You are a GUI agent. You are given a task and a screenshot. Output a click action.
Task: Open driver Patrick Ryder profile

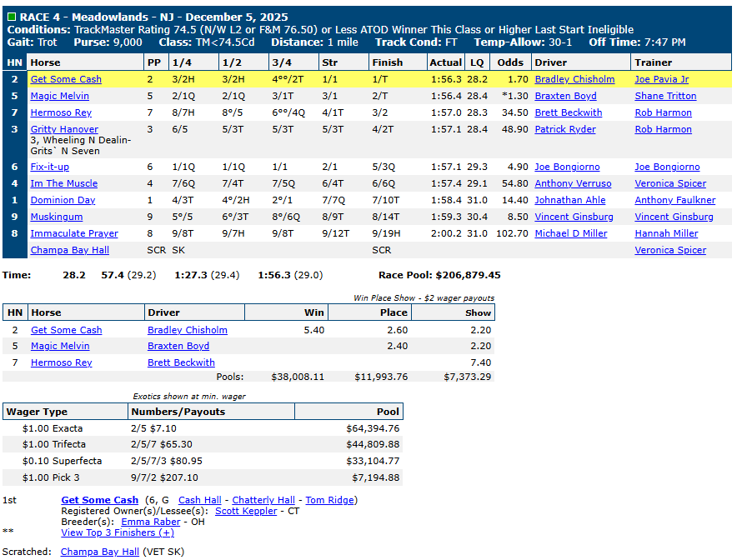point(565,129)
